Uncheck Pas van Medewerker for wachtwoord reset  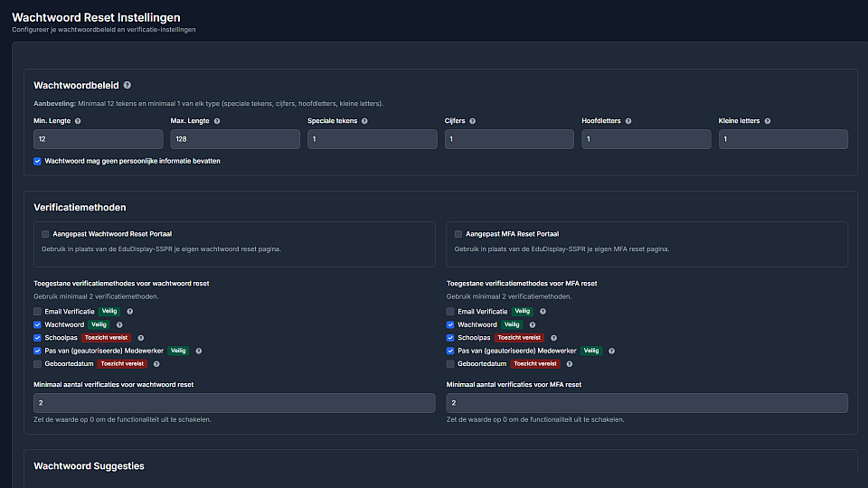pos(37,351)
